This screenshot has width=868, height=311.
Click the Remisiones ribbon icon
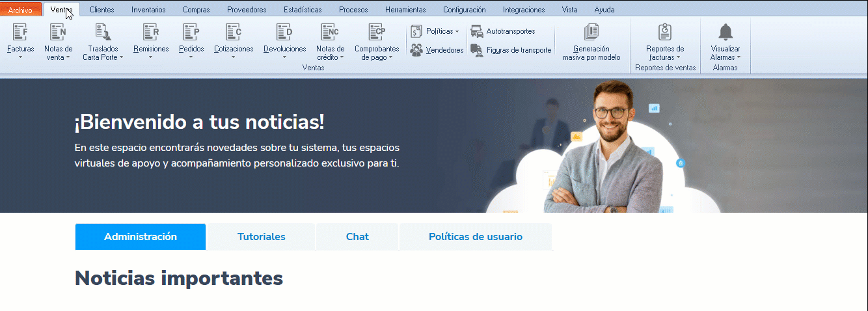[x=151, y=32]
